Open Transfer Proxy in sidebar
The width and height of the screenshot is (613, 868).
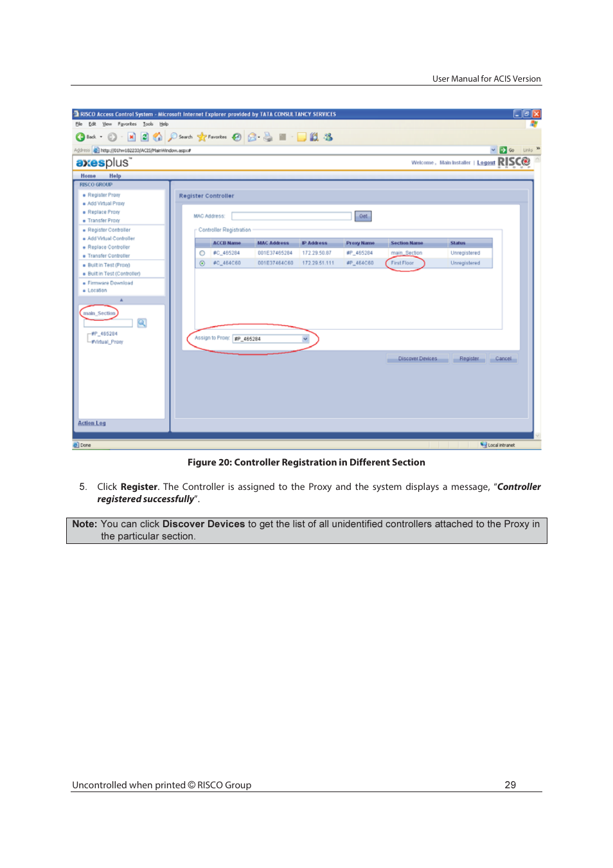pos(103,221)
